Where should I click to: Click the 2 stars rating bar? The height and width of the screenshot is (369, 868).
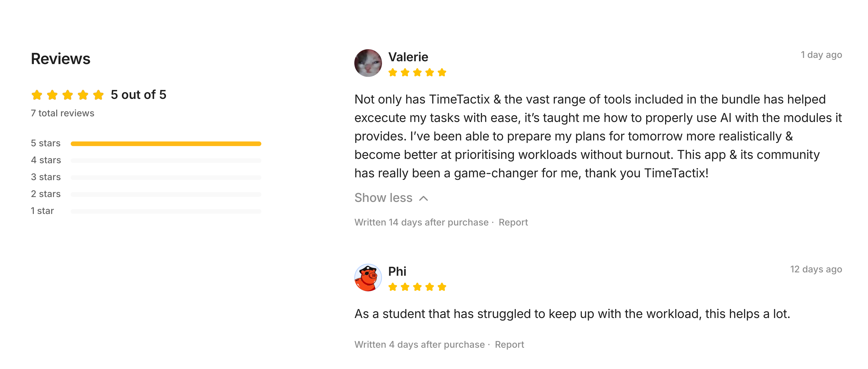[x=166, y=194]
